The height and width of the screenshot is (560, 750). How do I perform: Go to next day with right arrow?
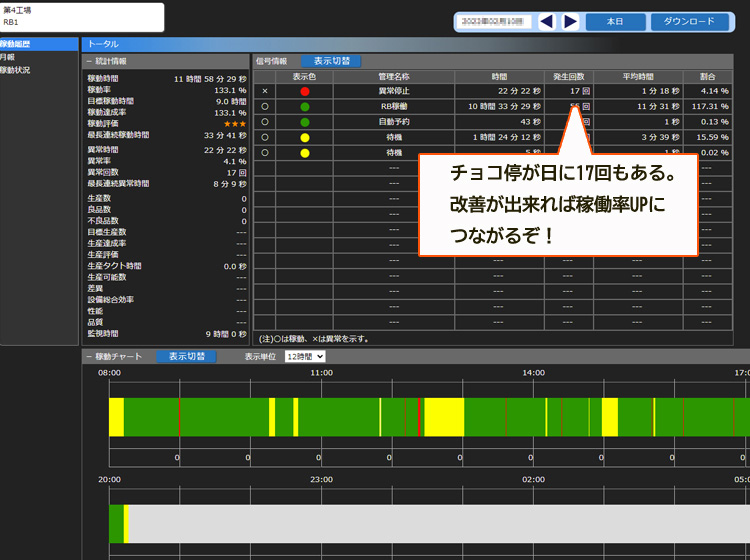tap(570, 21)
